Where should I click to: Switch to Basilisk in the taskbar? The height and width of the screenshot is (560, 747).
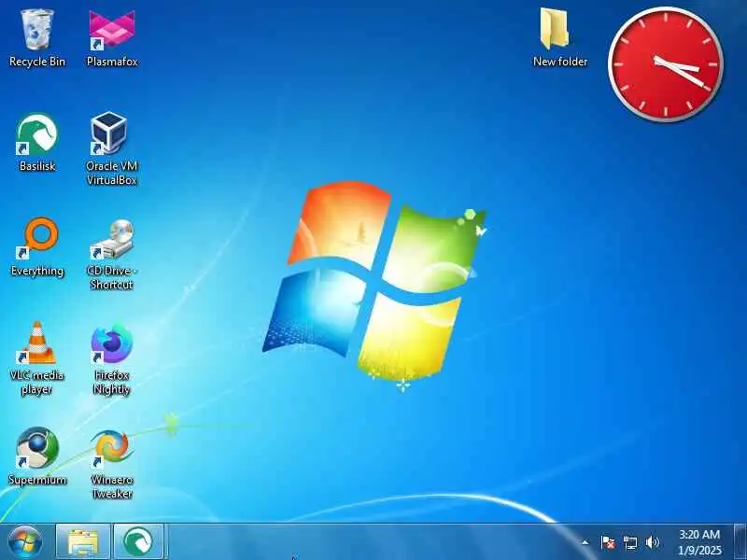[138, 542]
